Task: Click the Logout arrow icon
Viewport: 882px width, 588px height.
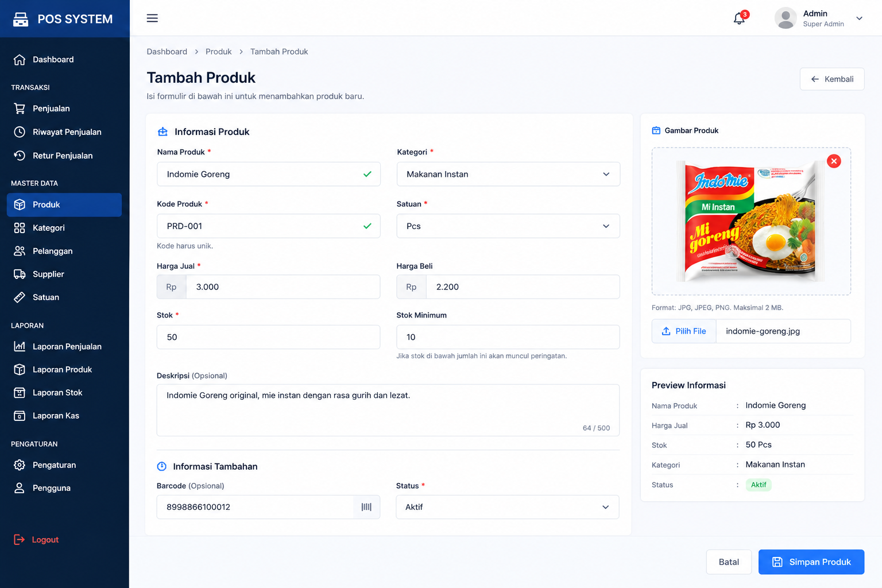Action: pos(20,540)
